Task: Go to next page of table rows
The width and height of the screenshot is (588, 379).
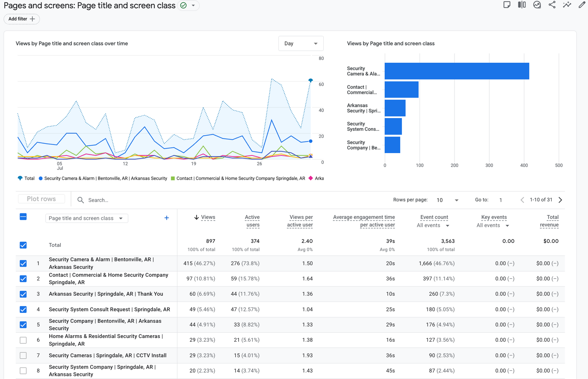Action: pyautogui.click(x=560, y=200)
